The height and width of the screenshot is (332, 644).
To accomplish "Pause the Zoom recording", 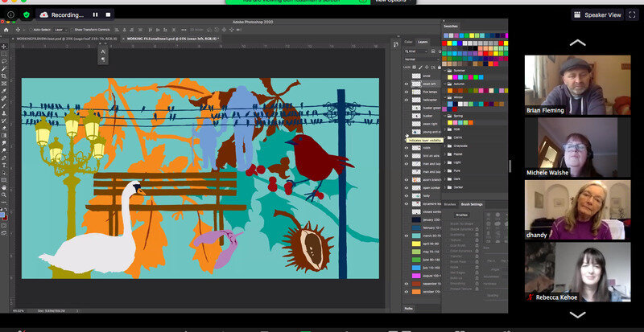I will (95, 14).
